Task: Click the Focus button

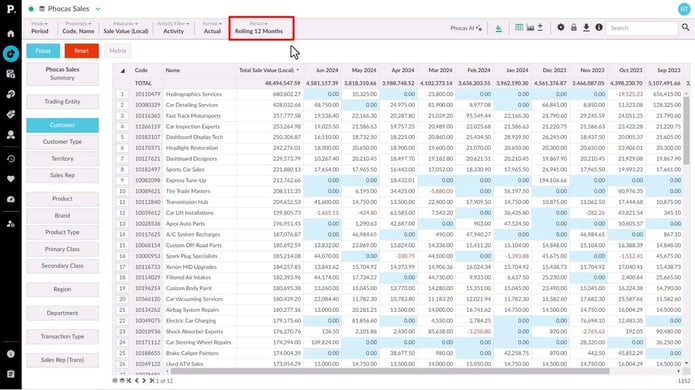Action: (x=43, y=51)
